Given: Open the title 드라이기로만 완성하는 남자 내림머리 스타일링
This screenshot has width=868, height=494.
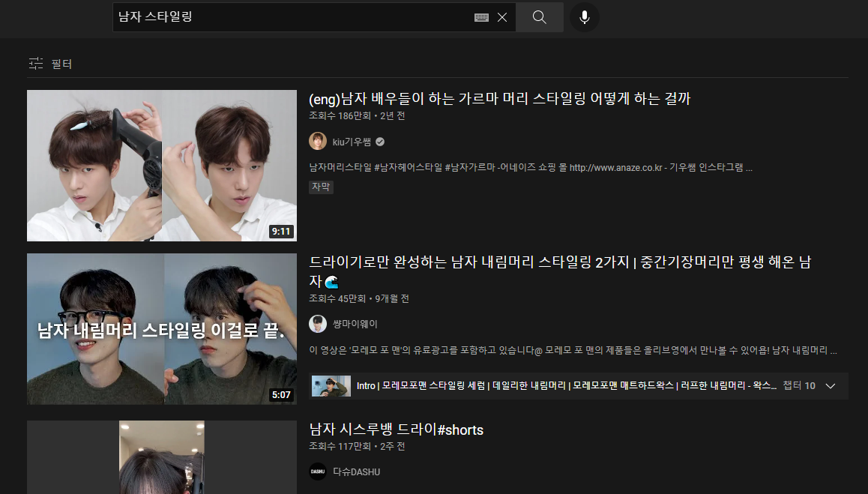Looking at the screenshot, I should coord(560,271).
